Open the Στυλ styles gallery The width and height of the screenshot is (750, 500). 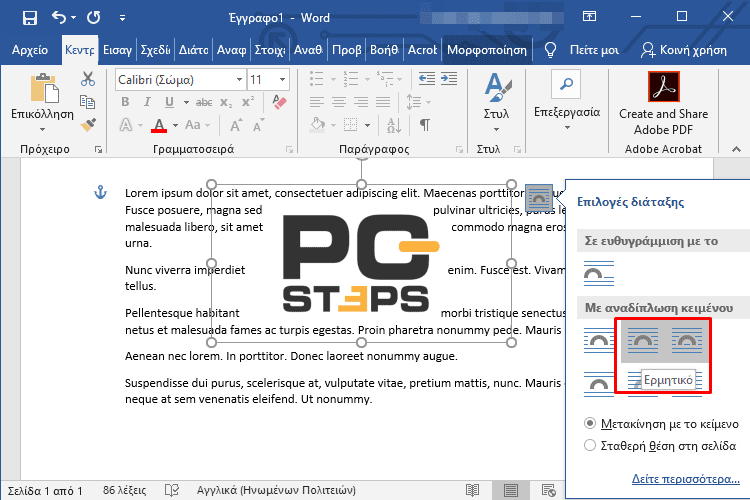click(x=496, y=102)
